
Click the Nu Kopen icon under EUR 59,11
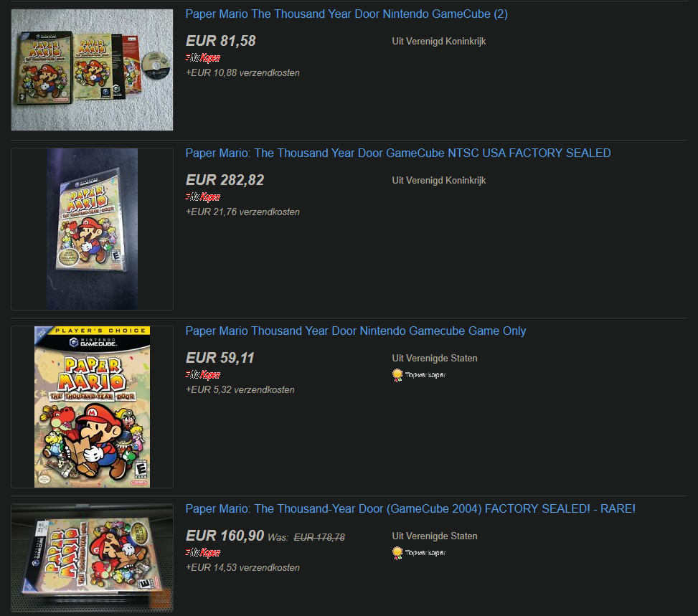point(202,375)
